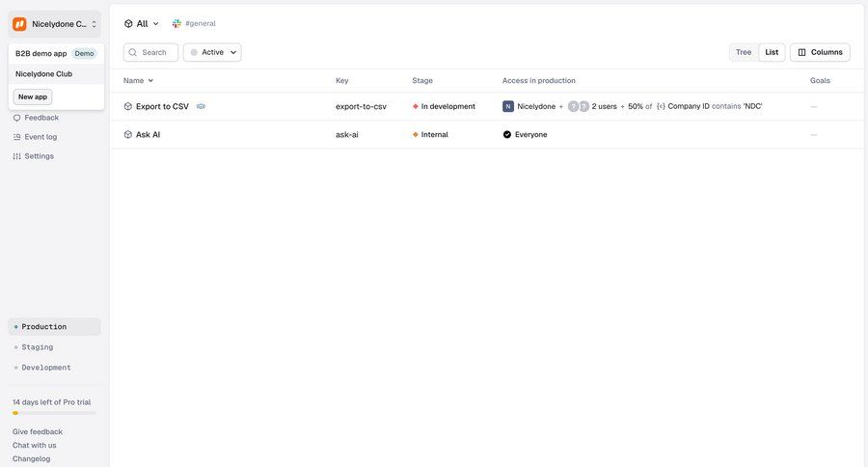868x467 pixels.
Task: Click the small badge icon after Export to CSV
Action: coord(201,106)
